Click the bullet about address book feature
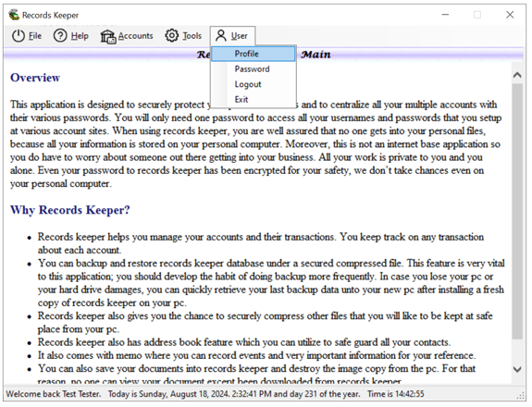 (x=244, y=342)
